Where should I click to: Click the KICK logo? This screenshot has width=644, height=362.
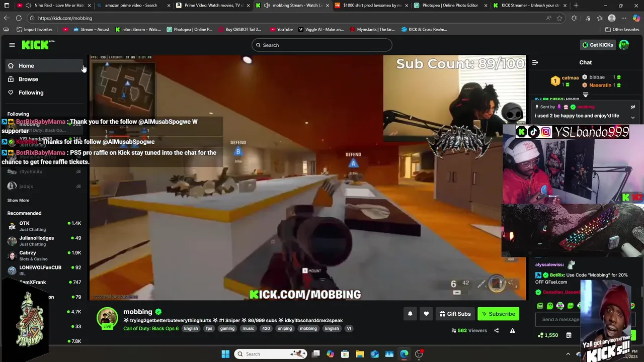pos(38,45)
